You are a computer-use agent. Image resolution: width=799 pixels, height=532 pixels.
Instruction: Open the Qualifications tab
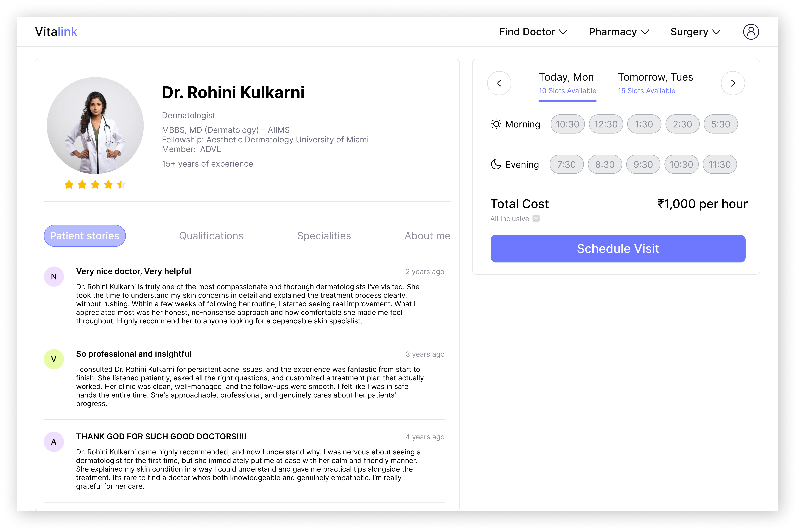click(x=211, y=236)
